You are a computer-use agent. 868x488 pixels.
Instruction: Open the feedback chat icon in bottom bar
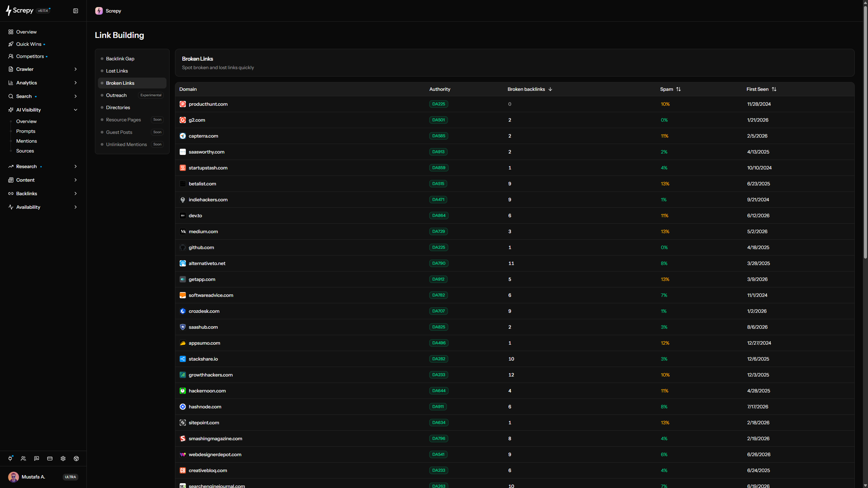pos(37,459)
